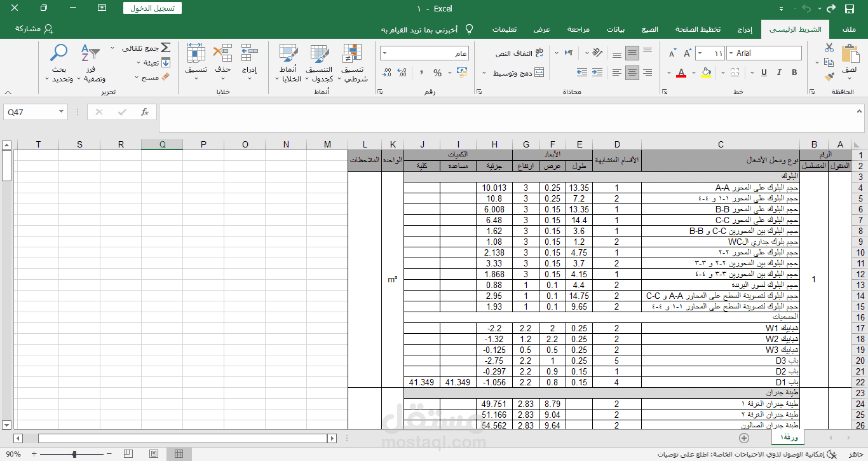Apply percent style format
This screenshot has height=461, width=868.
click(437, 73)
